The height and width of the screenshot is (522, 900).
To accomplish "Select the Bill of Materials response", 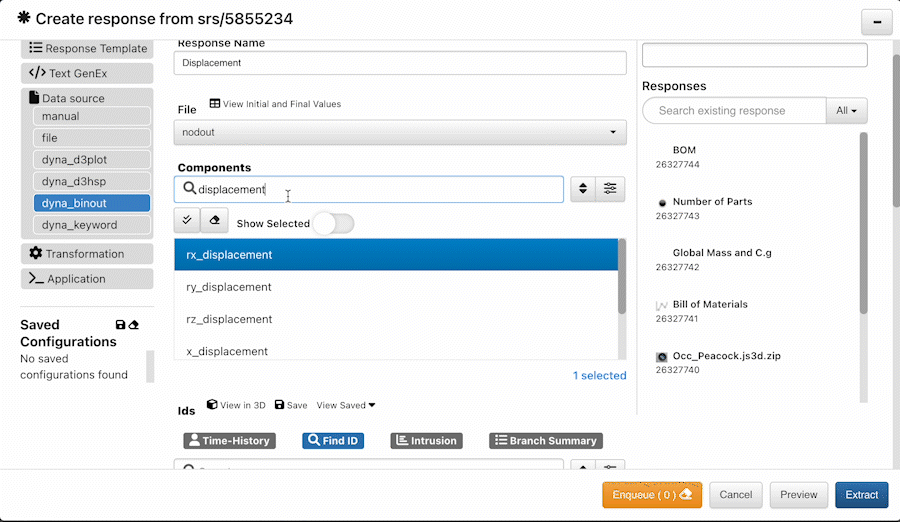I will click(x=710, y=304).
